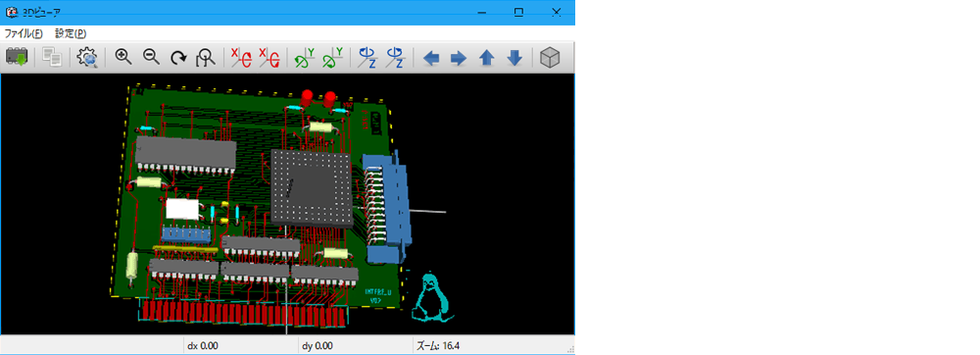Move the board right with the blue right arrow

point(459,58)
